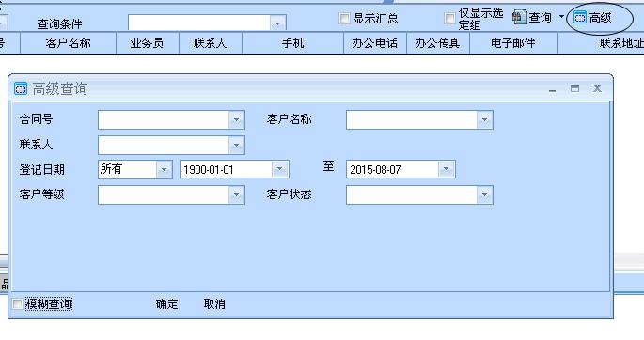Click inside the 合同号 text field
Image resolution: width=644 pixels, height=340 pixels.
pos(164,120)
